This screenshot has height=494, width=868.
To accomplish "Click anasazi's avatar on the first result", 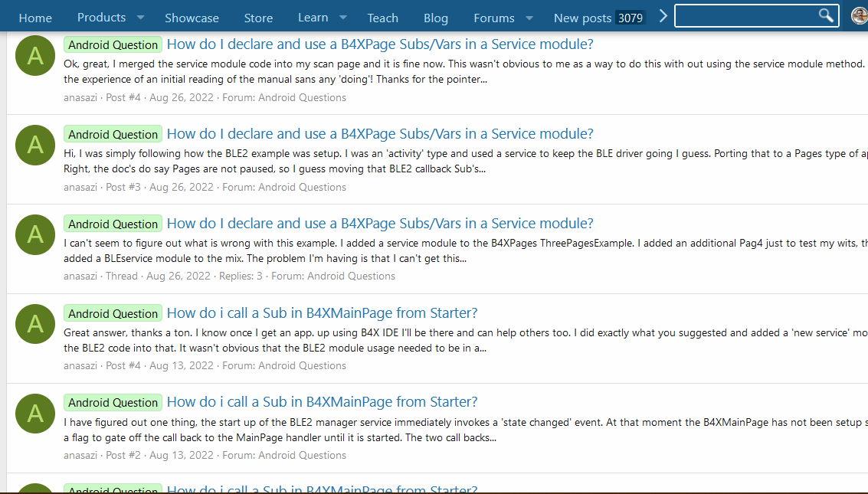I will point(35,55).
